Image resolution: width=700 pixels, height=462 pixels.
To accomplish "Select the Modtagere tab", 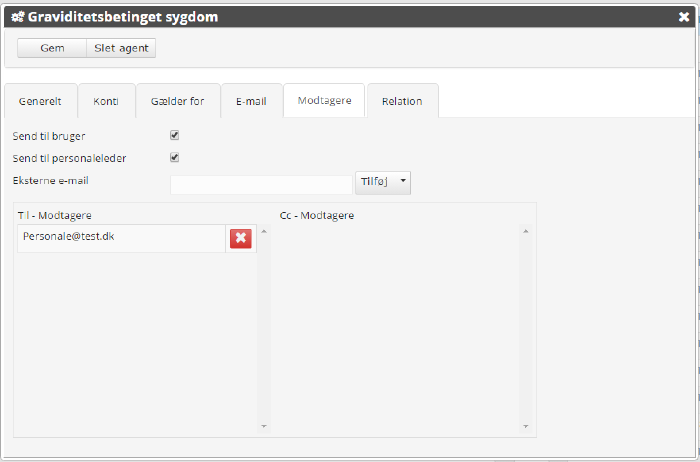I will [x=324, y=101].
